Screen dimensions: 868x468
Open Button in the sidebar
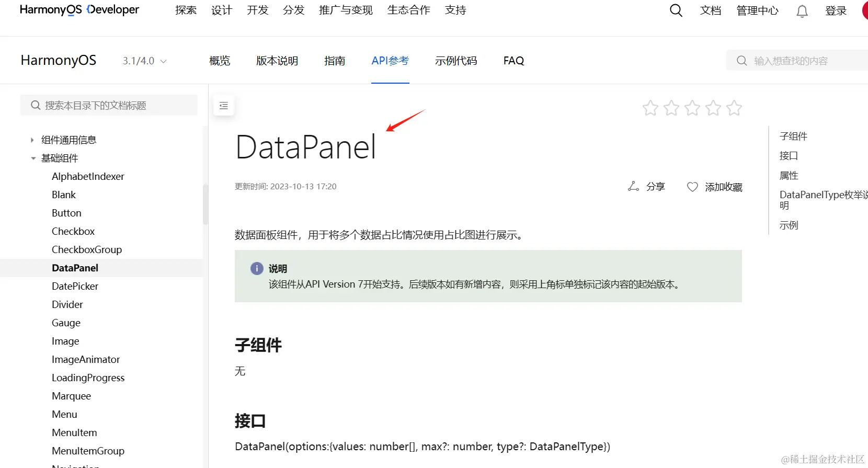tap(66, 213)
